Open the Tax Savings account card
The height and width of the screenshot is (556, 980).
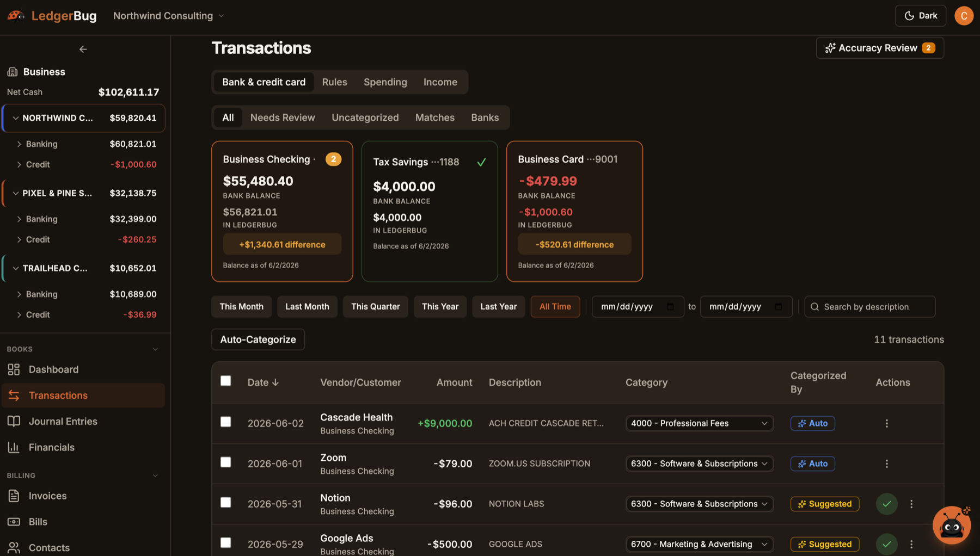tap(430, 212)
